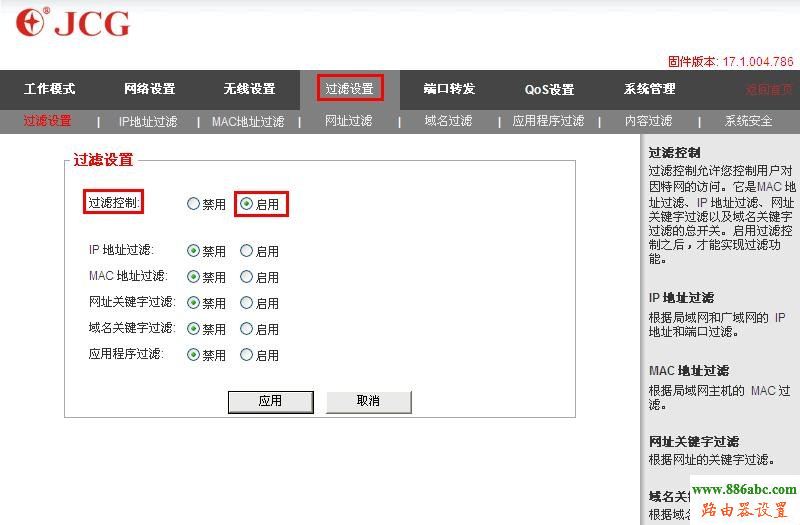Image resolution: width=800 pixels, height=525 pixels.
Task: Click the JCG logo
Action: pos(72,23)
